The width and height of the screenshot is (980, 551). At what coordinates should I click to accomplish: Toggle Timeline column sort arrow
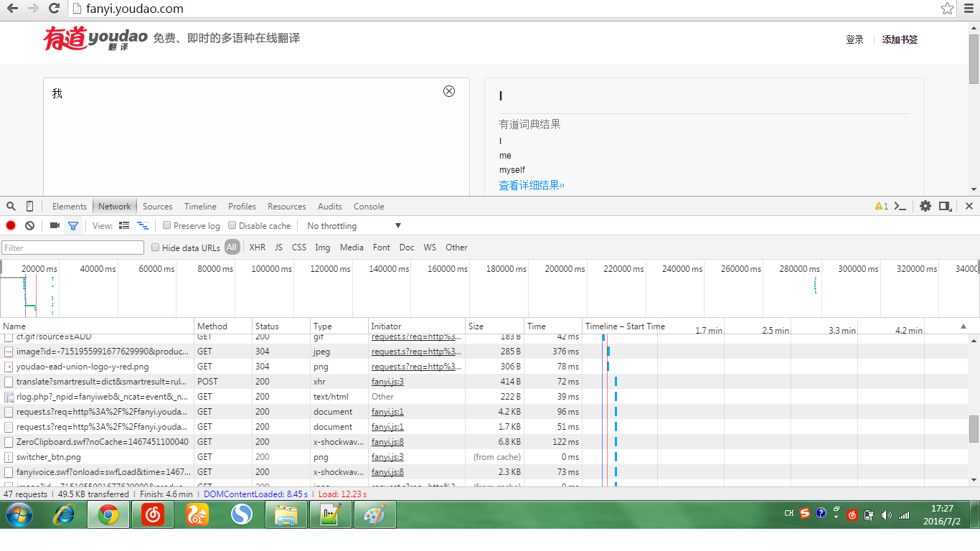pyautogui.click(x=963, y=326)
